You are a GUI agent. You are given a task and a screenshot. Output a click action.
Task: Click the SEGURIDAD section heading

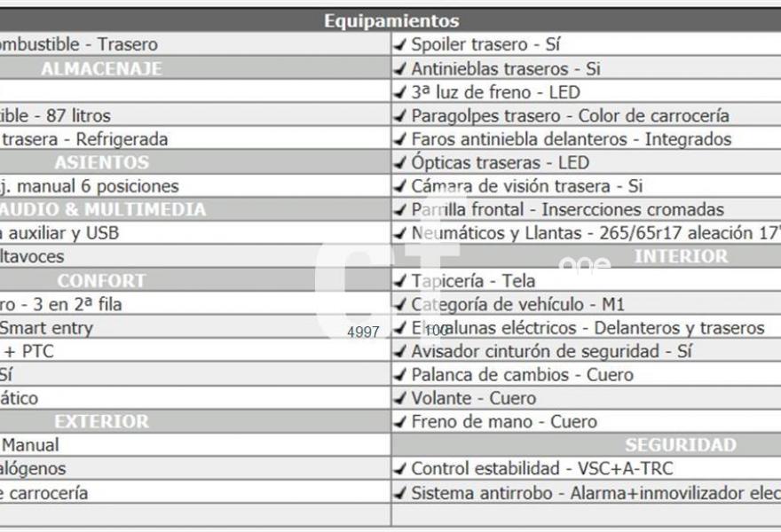click(x=680, y=445)
